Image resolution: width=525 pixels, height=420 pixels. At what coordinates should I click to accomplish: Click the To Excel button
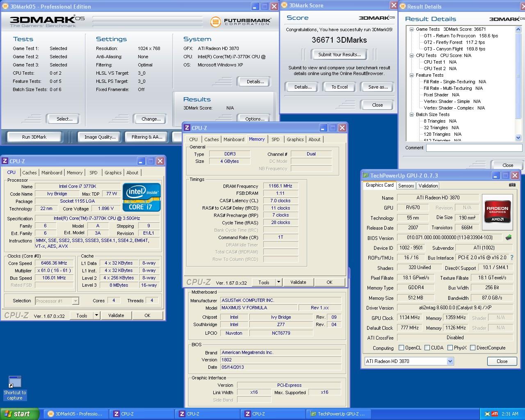coord(339,87)
